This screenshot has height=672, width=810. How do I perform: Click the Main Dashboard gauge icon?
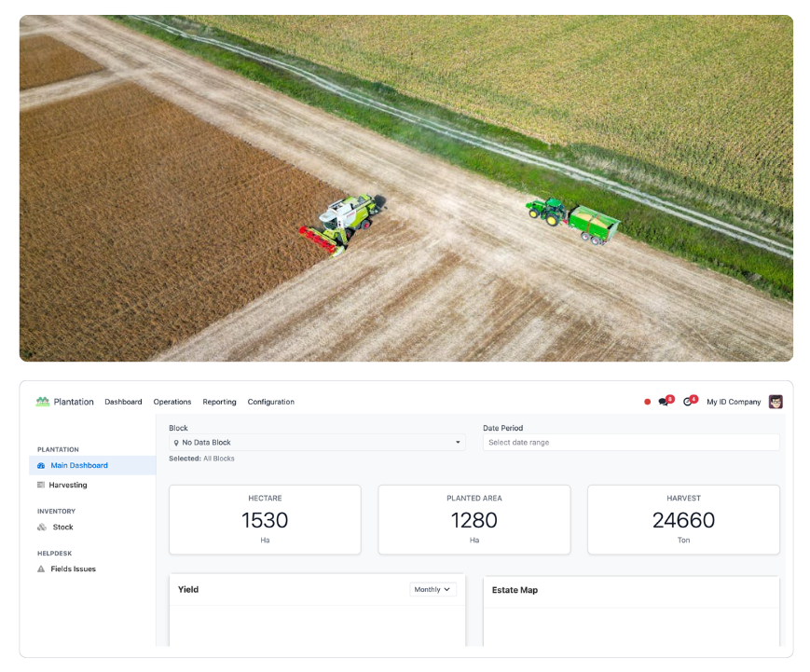pyautogui.click(x=41, y=465)
